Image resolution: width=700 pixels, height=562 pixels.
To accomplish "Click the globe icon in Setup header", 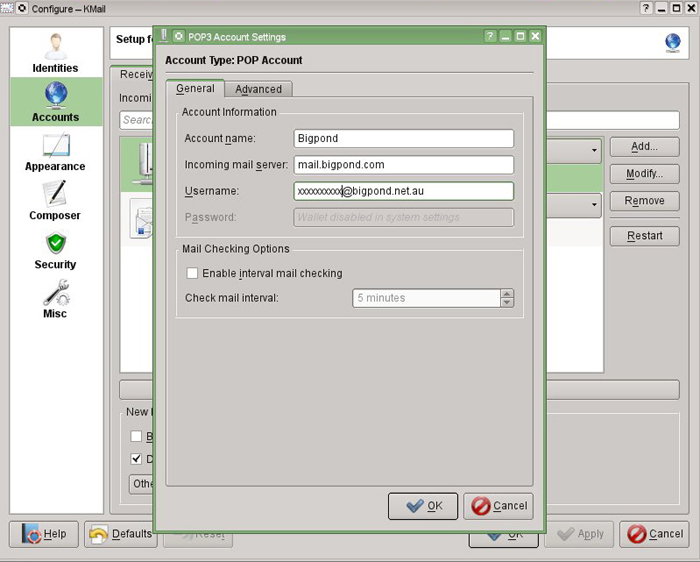I will [672, 43].
